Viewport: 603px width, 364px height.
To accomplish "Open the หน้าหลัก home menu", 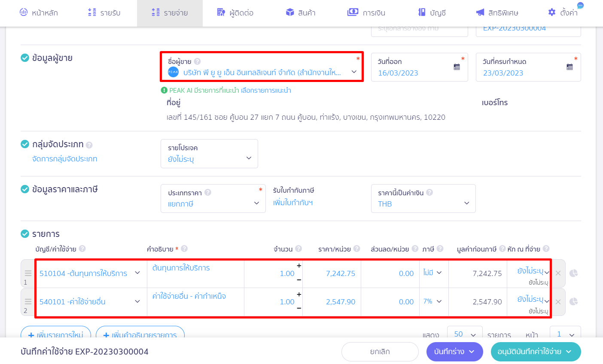I will [x=39, y=13].
